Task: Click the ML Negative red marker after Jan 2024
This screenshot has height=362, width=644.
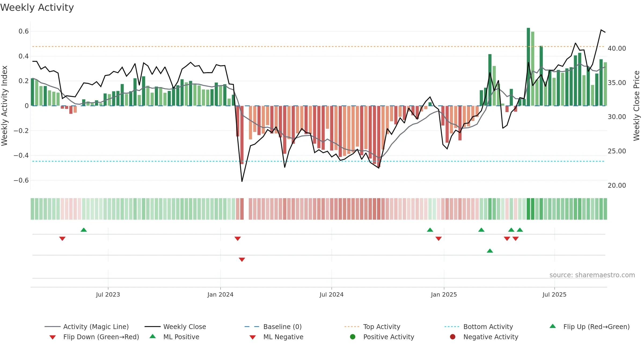Action: click(242, 260)
